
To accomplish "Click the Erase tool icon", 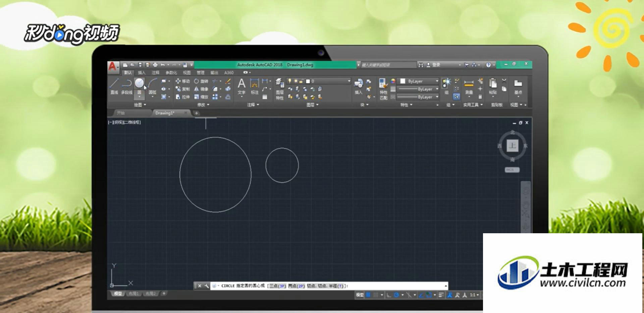I will point(228,81).
